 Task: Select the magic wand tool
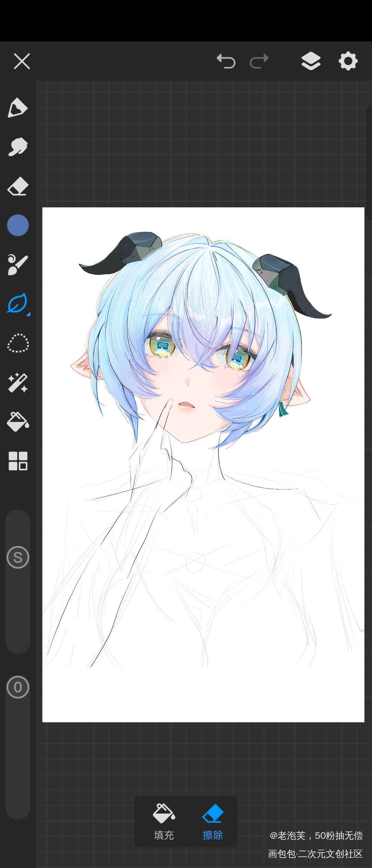click(x=18, y=383)
